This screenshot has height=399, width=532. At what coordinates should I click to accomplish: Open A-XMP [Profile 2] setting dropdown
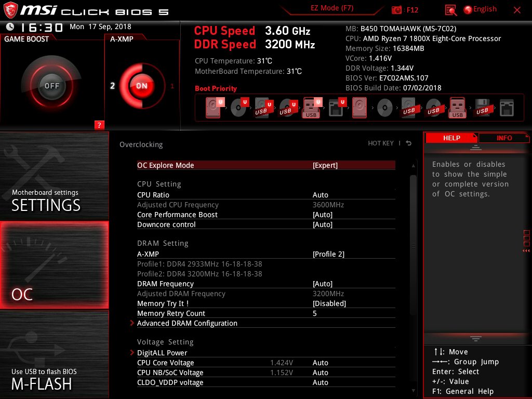coord(266,254)
